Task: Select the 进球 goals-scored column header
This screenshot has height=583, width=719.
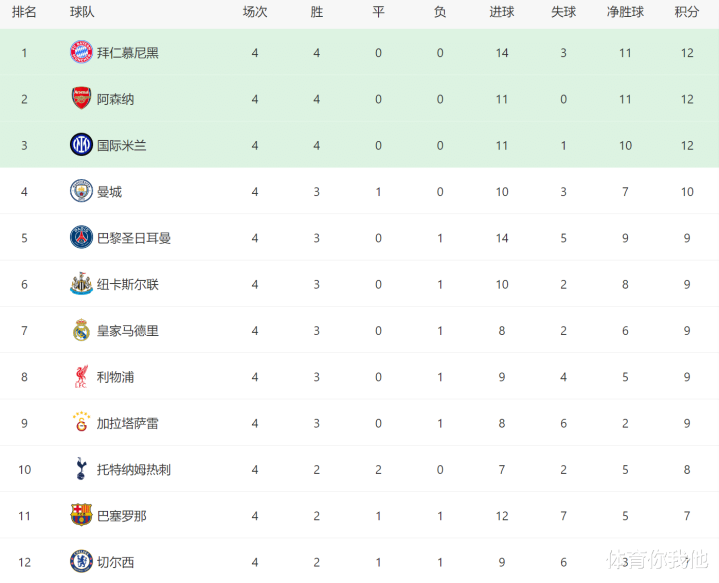Action: (502, 12)
